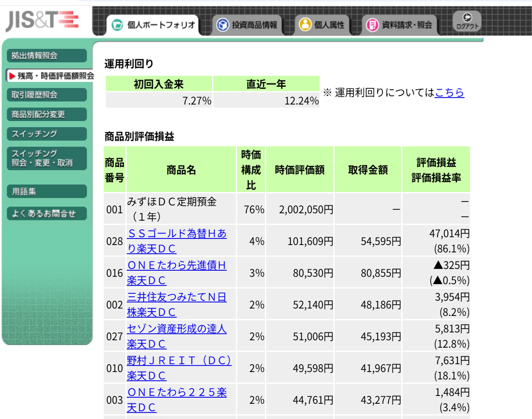532x419 pixels.
Task: Select 残高・時価評価額照会 sidebar item
Action: tap(51, 76)
